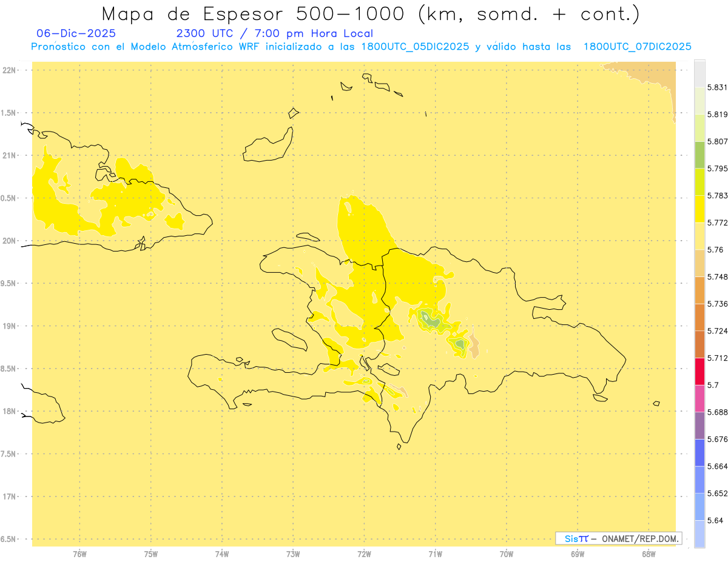Click the latitude label "17N"
The image size is (728, 562).
click(x=10, y=497)
